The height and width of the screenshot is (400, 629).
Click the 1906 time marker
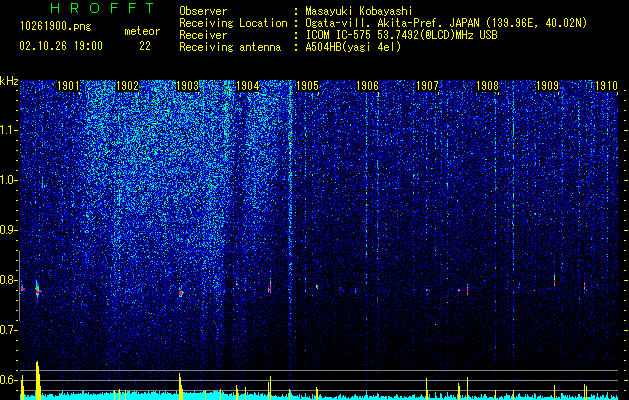pyautogui.click(x=367, y=86)
